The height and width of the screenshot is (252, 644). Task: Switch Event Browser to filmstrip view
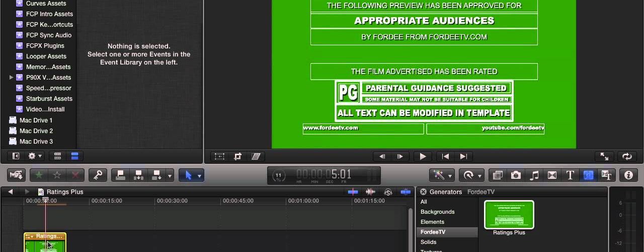(57, 156)
